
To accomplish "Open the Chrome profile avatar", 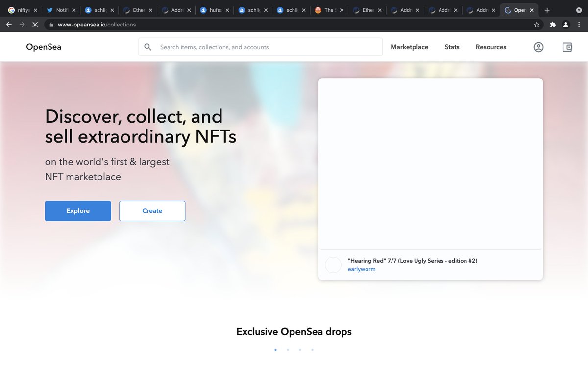I will point(566,25).
